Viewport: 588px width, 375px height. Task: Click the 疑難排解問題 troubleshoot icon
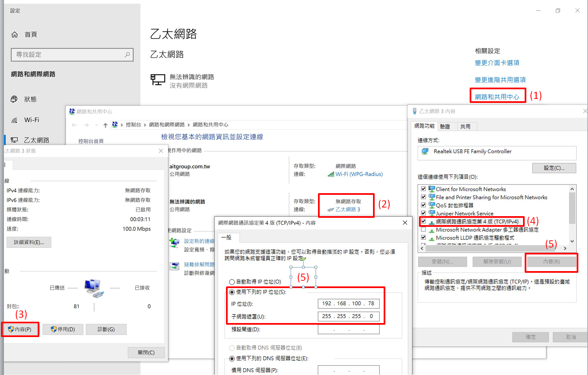pyautogui.click(x=174, y=266)
